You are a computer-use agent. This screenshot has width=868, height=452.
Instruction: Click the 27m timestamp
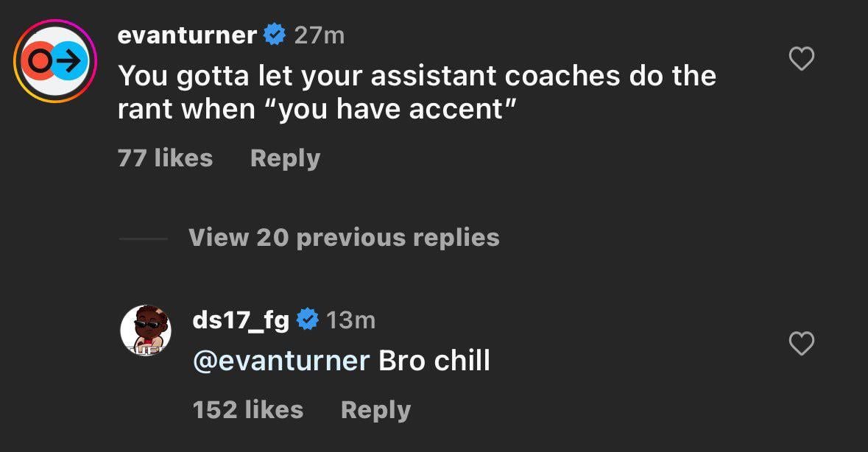[x=319, y=35]
